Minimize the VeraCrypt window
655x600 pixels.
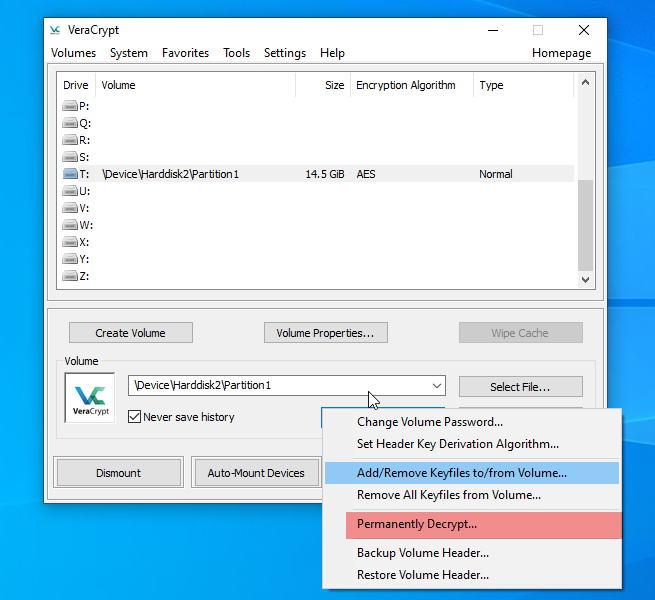493,30
